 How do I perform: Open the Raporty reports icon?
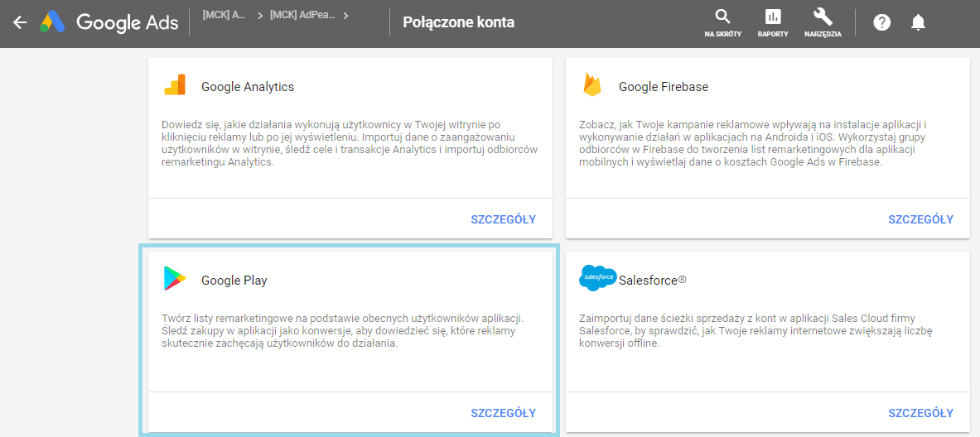tap(773, 17)
